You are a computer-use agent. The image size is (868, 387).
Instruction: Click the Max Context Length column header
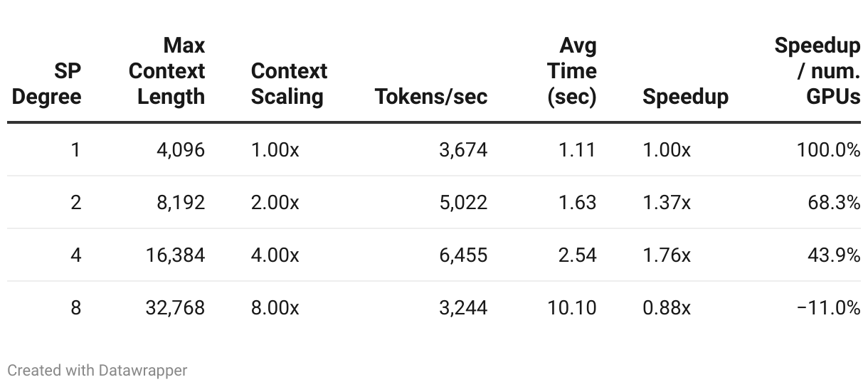[x=166, y=71]
